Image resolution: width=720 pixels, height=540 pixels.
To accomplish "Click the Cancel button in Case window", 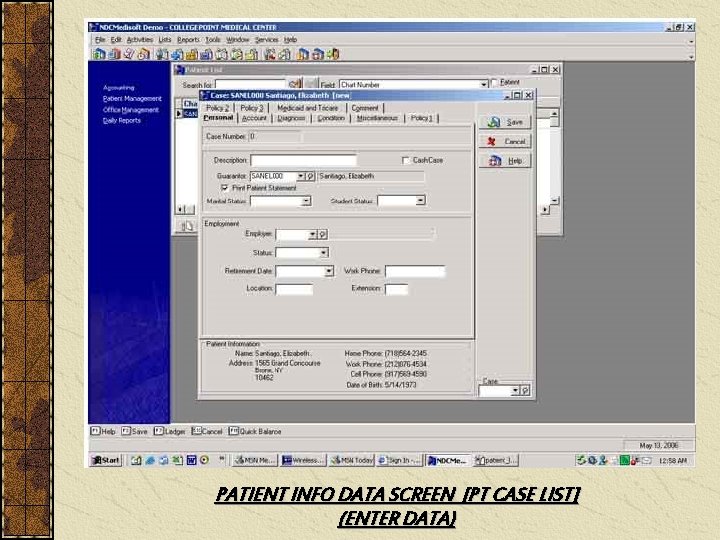I will click(505, 141).
